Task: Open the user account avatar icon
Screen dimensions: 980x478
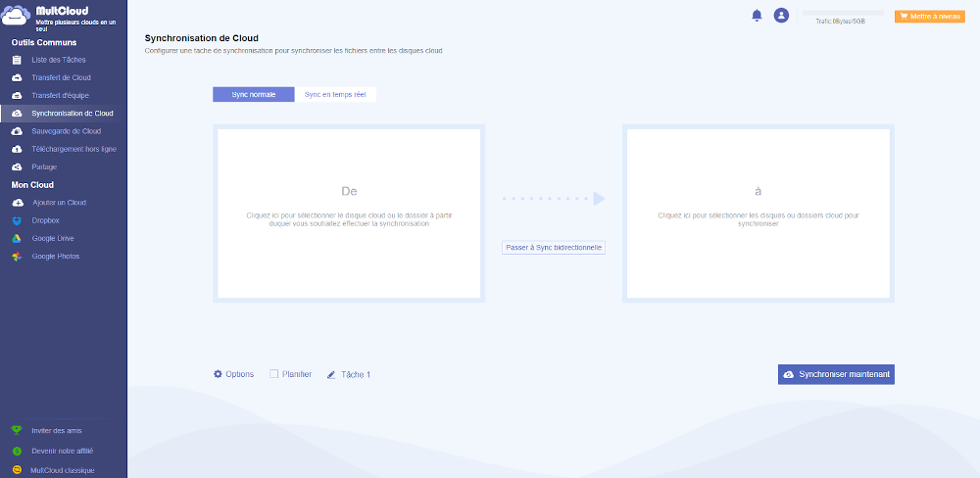Action: [x=781, y=16]
